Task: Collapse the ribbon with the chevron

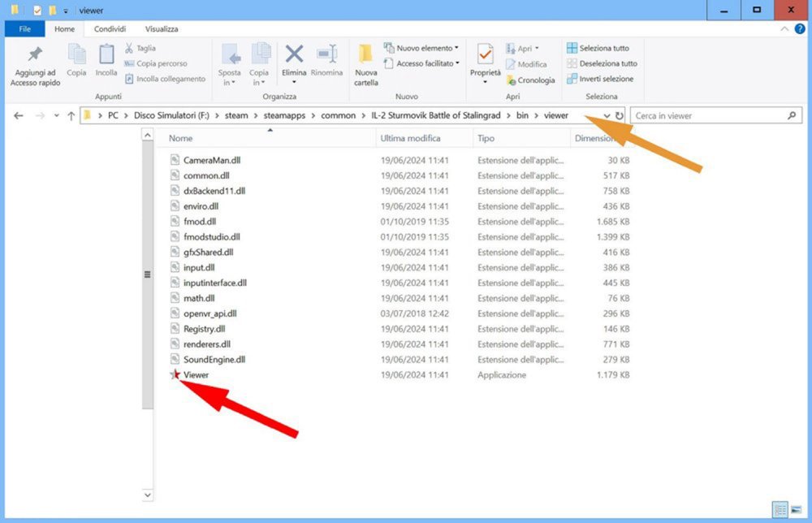Action: (x=784, y=29)
